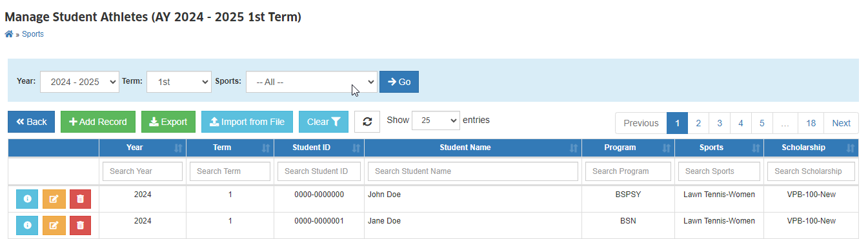The width and height of the screenshot is (868, 239).
Task: Go to page 2 of results
Action: tap(698, 123)
